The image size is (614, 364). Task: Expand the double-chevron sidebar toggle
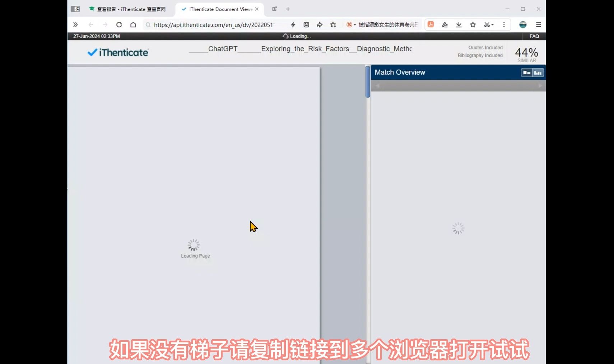coord(75,25)
